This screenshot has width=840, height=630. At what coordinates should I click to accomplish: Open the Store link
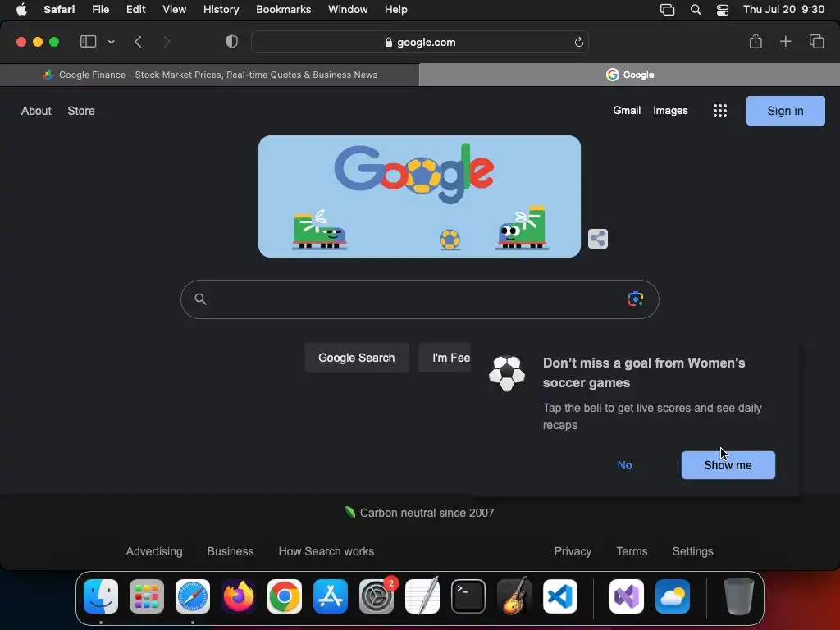(x=81, y=111)
